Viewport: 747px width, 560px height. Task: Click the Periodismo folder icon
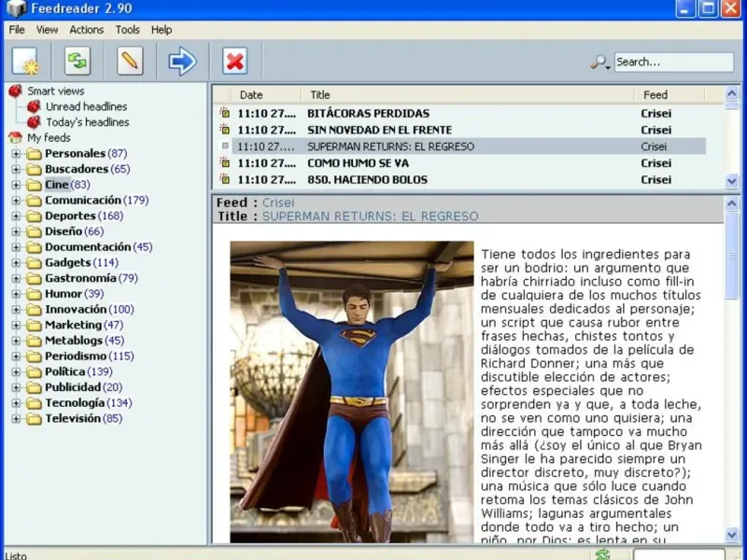coord(34,357)
